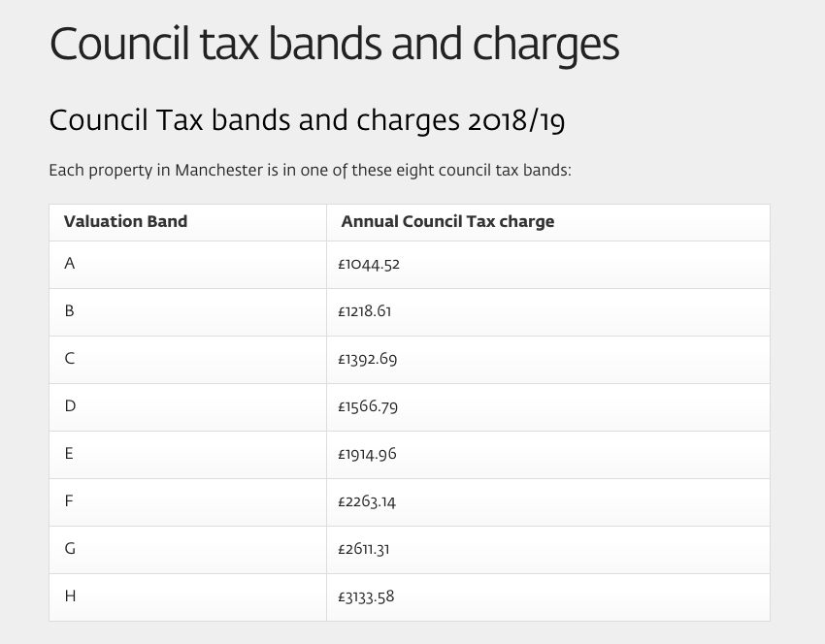Click the £1914.96 charge value
The height and width of the screenshot is (644, 825).
[367, 454]
